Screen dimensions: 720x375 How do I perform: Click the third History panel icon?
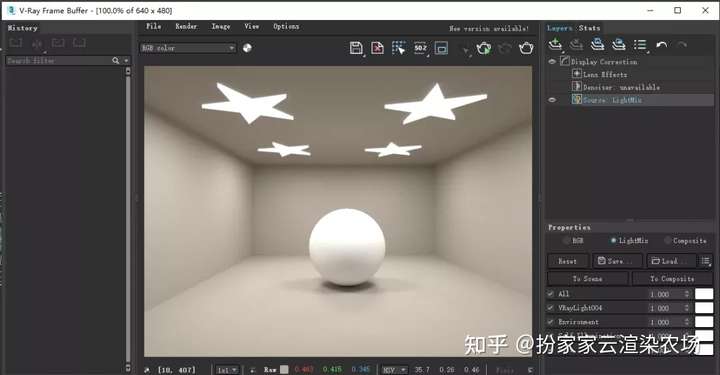click(58, 43)
